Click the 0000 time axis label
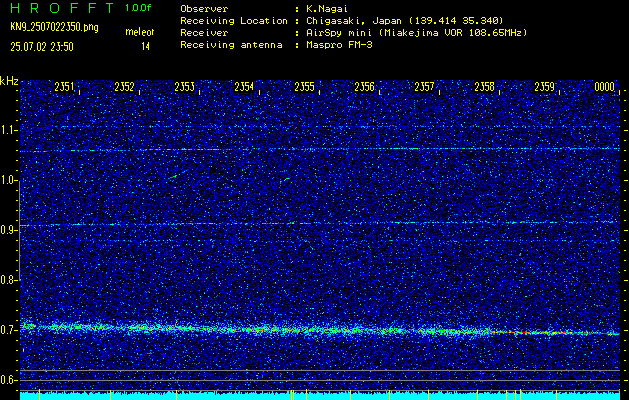Viewport: 629px width, 400px height. pyautogui.click(x=605, y=87)
